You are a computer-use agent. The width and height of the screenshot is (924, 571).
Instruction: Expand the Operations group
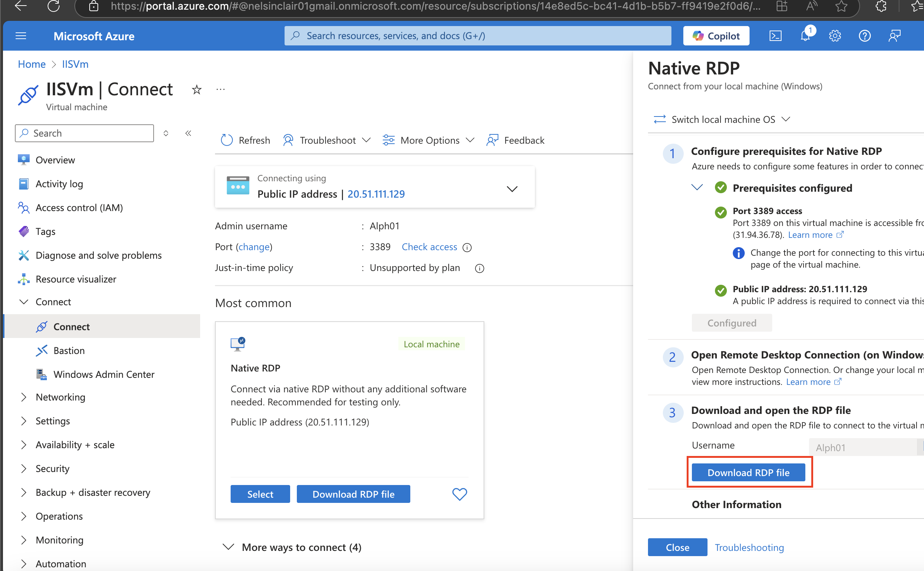tap(24, 516)
